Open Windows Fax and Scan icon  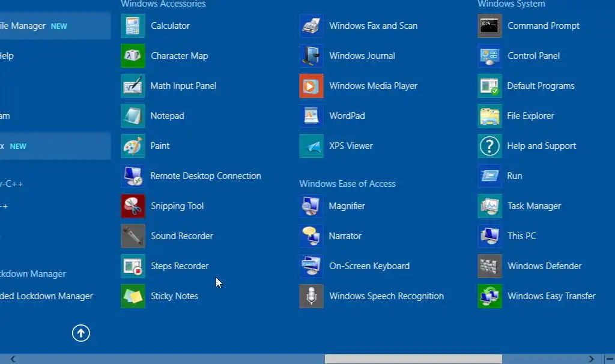[x=312, y=26]
